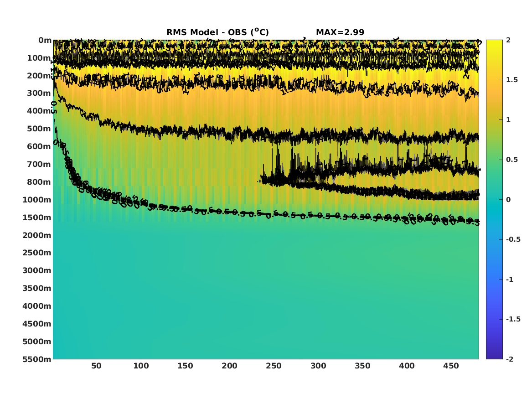The image size is (532, 399).
Task: Click the colorbar tick label '0.5'
Action: pos(512,160)
